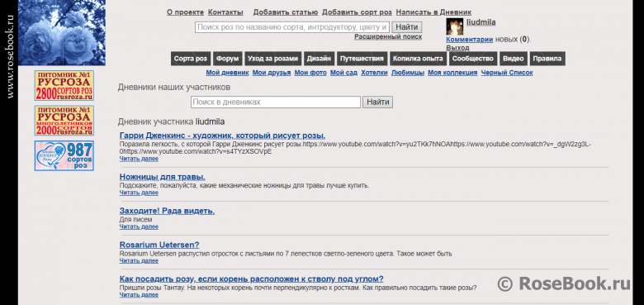Screen dimensions: 644x305
Task: Select Читать далее under Как посадить розу
Action: [x=139, y=295]
